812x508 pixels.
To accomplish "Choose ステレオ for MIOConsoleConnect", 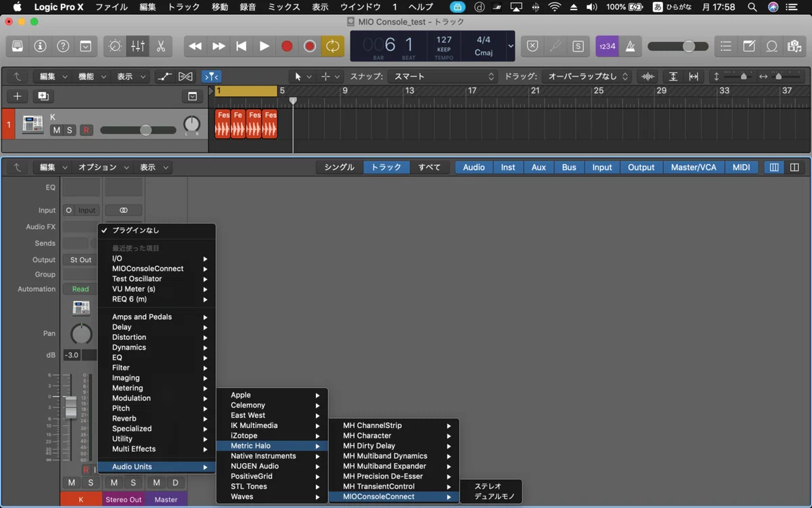I will coord(491,486).
